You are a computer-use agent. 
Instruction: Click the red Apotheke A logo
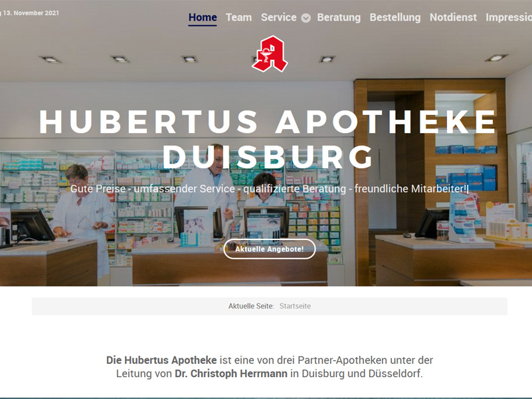pos(270,54)
